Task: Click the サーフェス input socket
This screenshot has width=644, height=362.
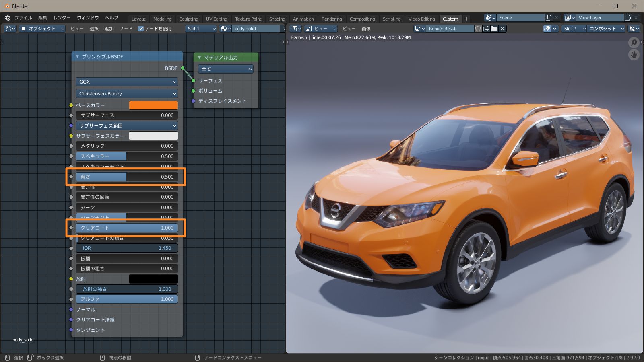Action: (x=193, y=80)
